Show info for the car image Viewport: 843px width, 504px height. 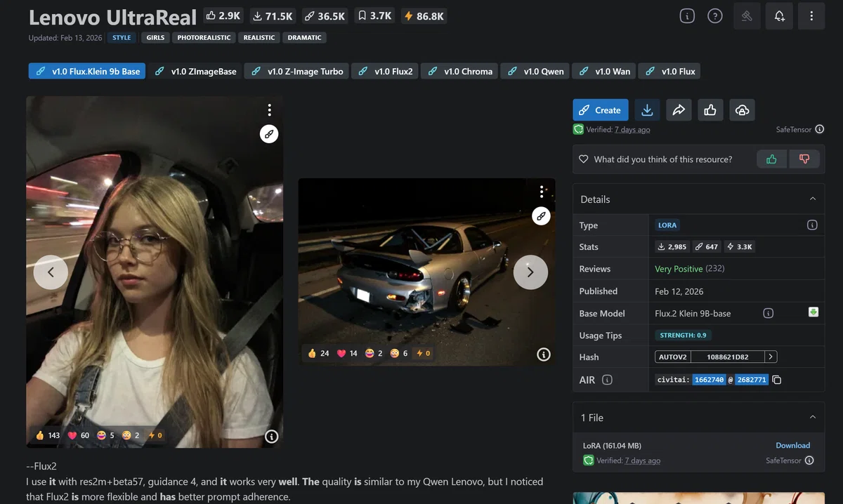544,354
